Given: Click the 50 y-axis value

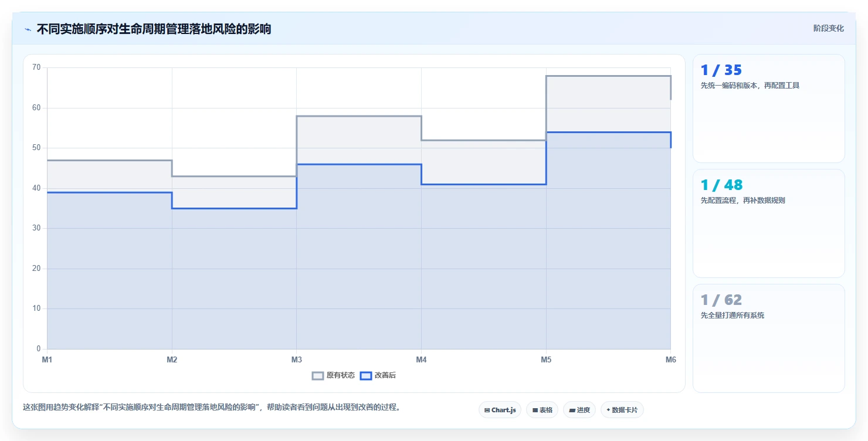Looking at the screenshot, I should [36, 148].
